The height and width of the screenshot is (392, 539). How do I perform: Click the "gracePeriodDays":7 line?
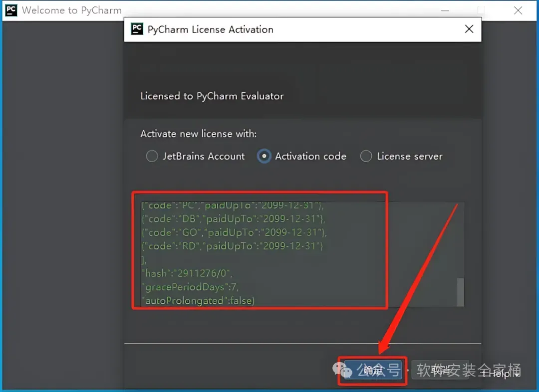(190, 287)
